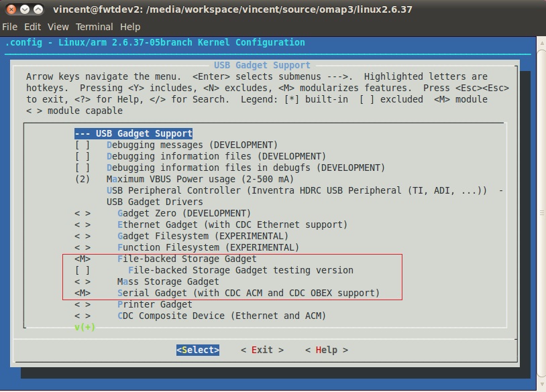Image resolution: width=546 pixels, height=392 pixels.
Task: Click the v(+) more-items indicator
Action: 85,327
